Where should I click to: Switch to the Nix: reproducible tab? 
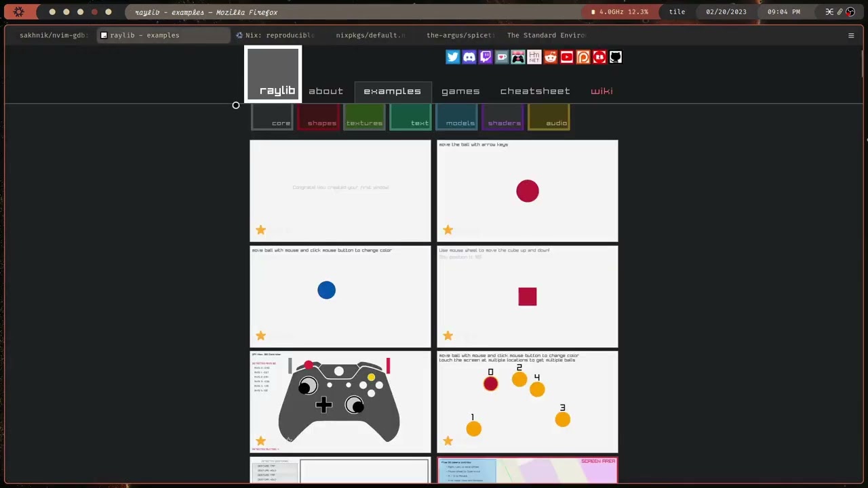click(275, 35)
